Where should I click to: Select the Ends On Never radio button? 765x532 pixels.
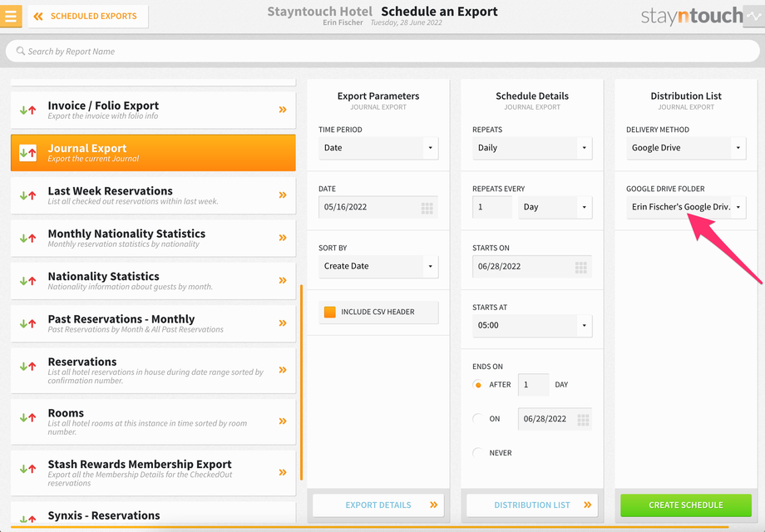pos(478,453)
